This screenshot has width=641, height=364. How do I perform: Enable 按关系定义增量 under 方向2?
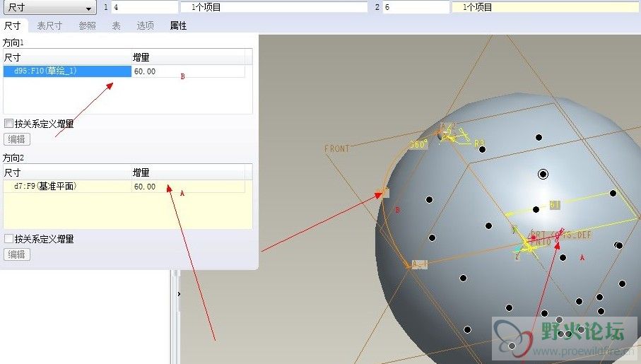pos(8,238)
